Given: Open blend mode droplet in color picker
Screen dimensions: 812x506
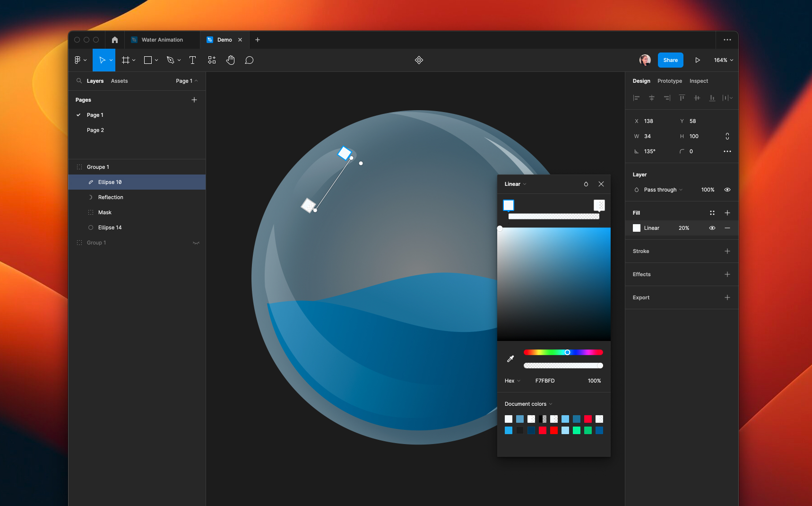Looking at the screenshot, I should [x=586, y=184].
